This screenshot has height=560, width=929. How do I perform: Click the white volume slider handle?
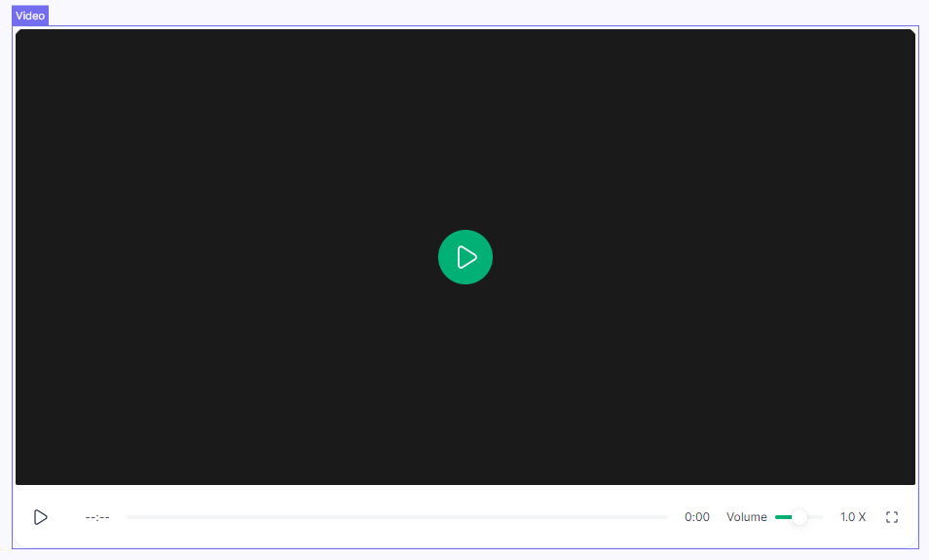pyautogui.click(x=799, y=517)
